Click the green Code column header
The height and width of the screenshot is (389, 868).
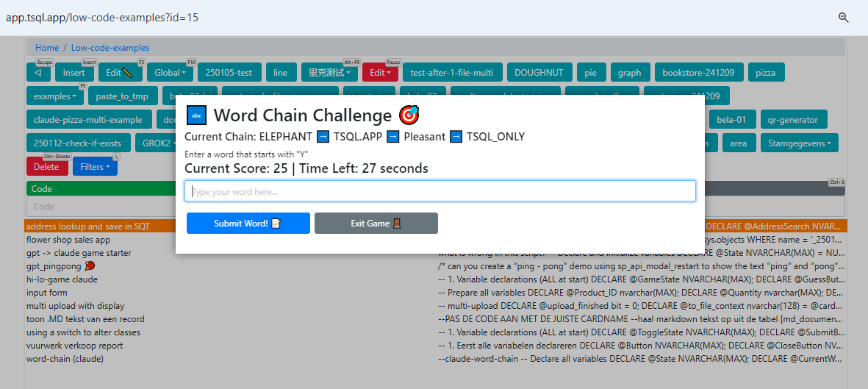[x=101, y=188]
